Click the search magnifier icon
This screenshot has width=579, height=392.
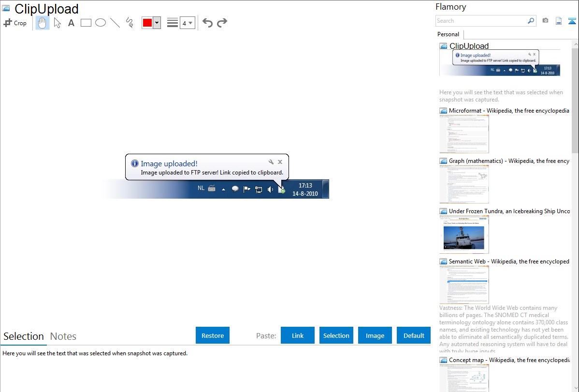click(531, 21)
